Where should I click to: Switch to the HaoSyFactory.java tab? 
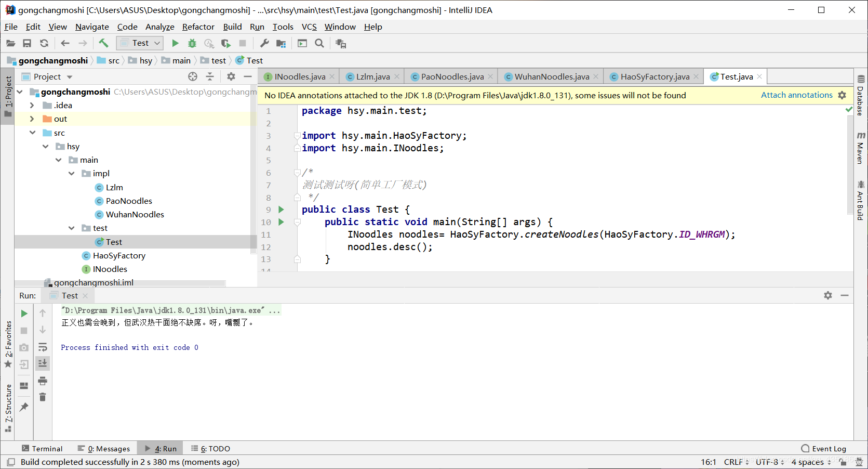point(655,76)
